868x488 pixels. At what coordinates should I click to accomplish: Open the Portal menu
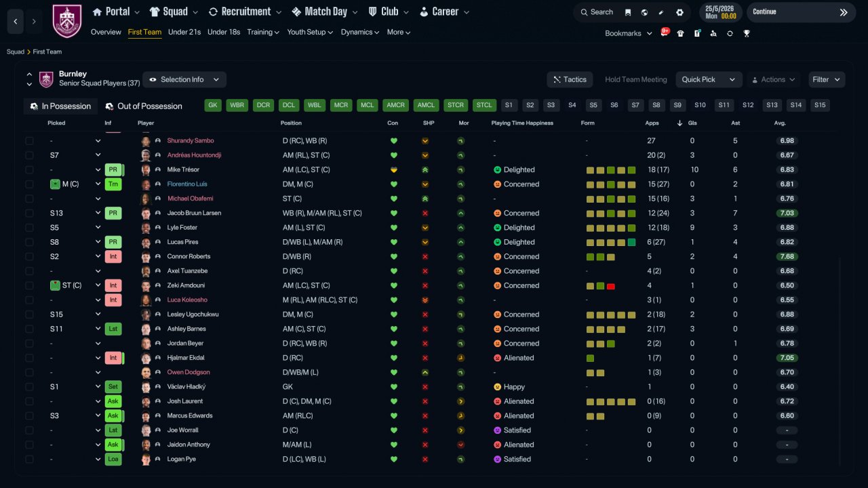pyautogui.click(x=116, y=12)
